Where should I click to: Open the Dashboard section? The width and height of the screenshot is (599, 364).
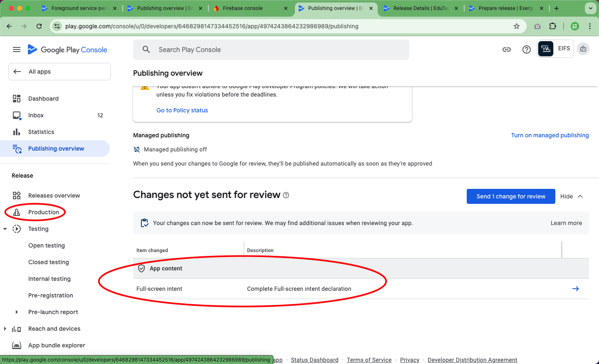[x=55, y=99]
